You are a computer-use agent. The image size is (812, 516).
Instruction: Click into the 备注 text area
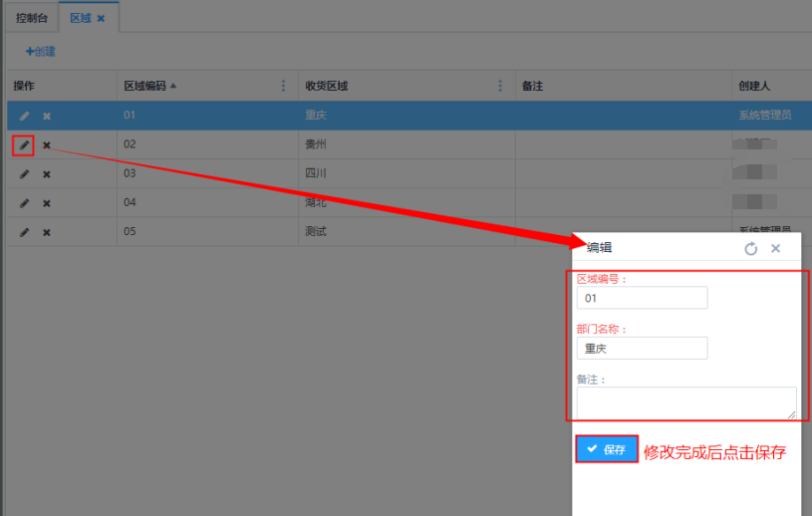point(685,402)
